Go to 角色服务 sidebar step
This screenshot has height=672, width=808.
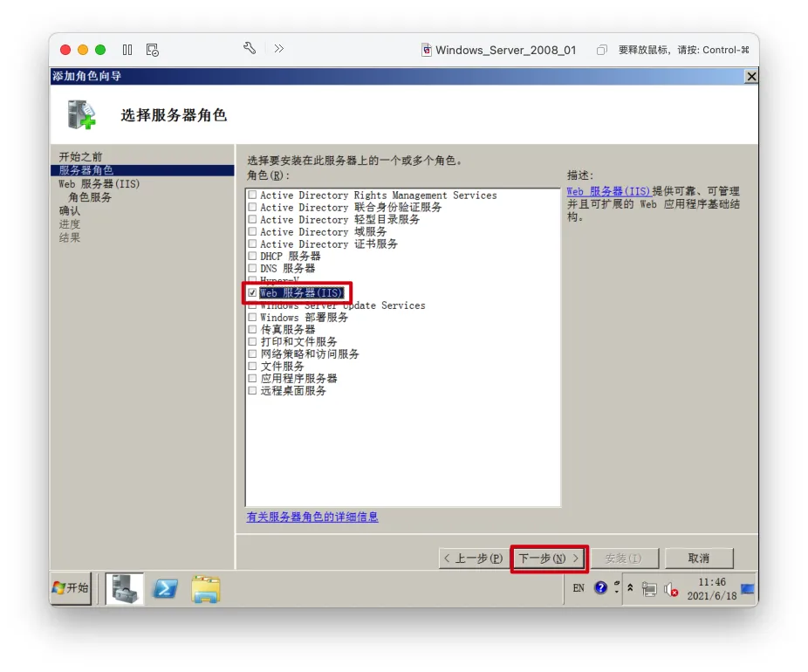click(x=90, y=197)
